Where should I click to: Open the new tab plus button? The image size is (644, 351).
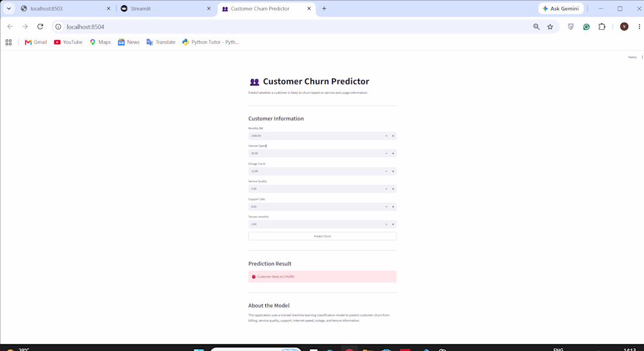(x=324, y=9)
